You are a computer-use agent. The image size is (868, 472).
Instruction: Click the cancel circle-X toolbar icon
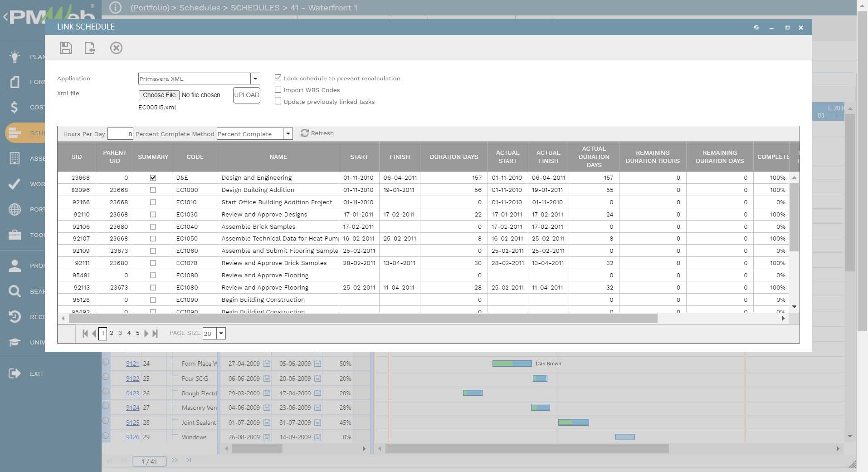coord(116,48)
